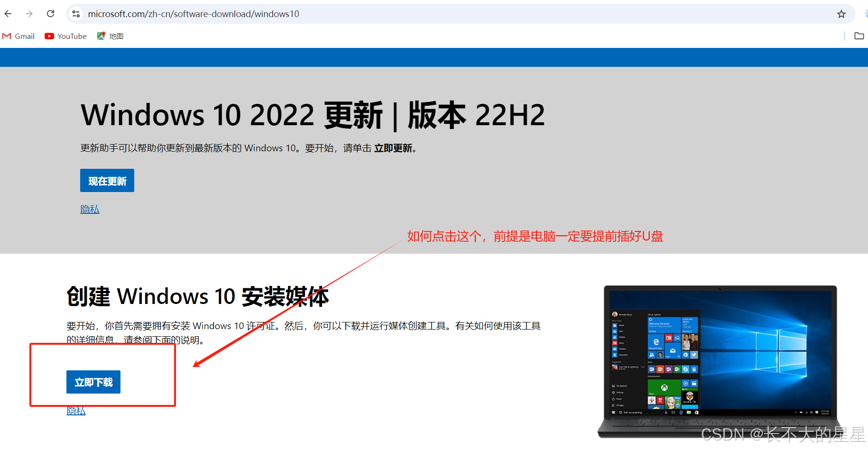Screen dimensions: 868x450
Task: Go back to the previous page
Action: coord(8,14)
